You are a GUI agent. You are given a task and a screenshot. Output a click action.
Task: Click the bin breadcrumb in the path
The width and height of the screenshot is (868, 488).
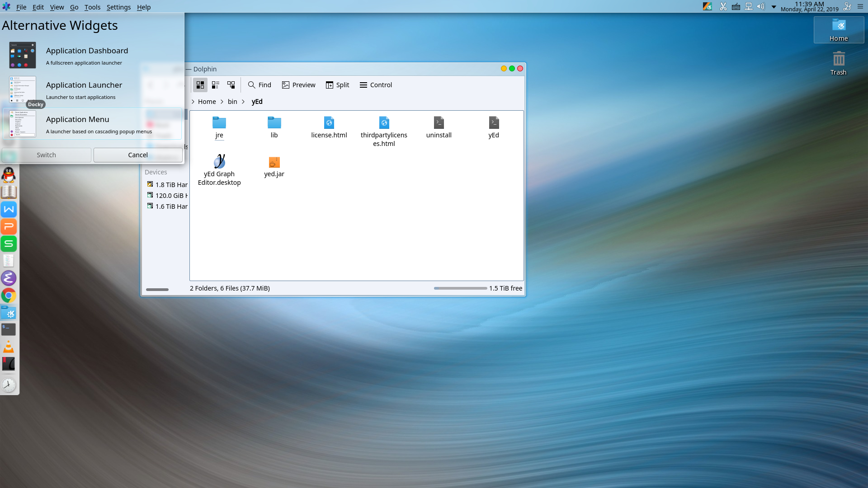[x=232, y=102]
